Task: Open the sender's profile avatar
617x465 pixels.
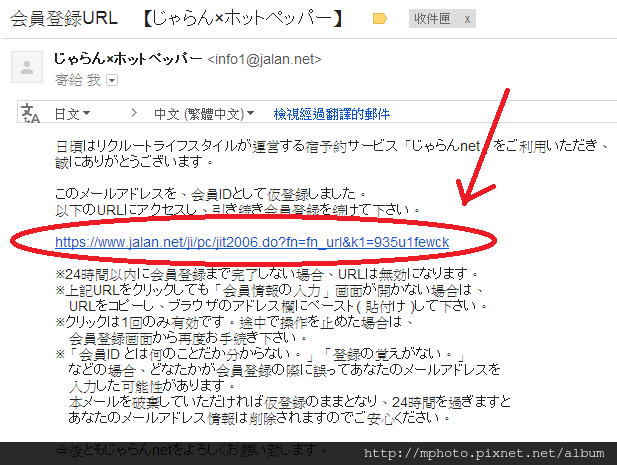Action: pos(27,67)
